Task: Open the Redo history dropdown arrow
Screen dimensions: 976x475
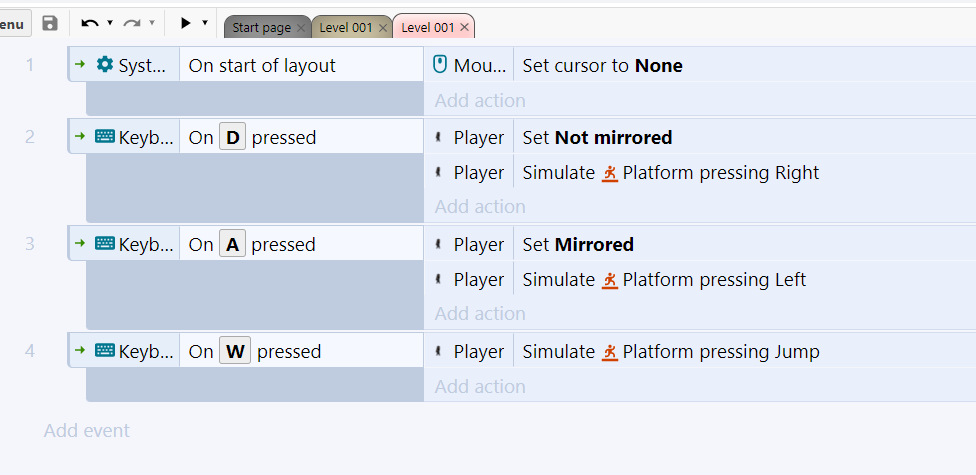Action: pos(151,24)
